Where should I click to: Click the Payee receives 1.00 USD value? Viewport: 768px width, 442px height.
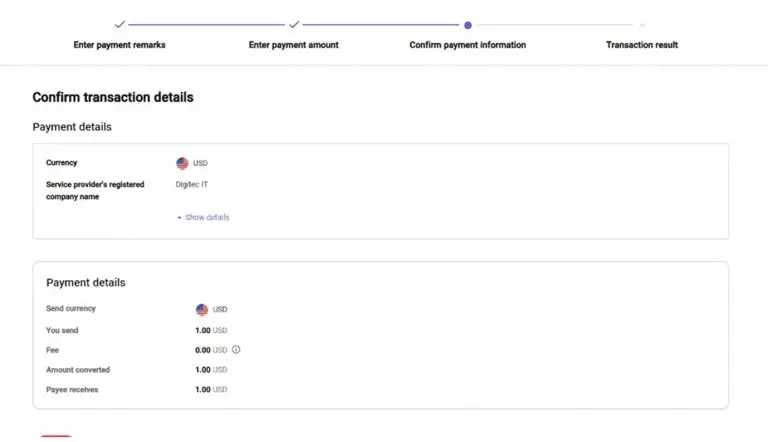click(x=211, y=390)
